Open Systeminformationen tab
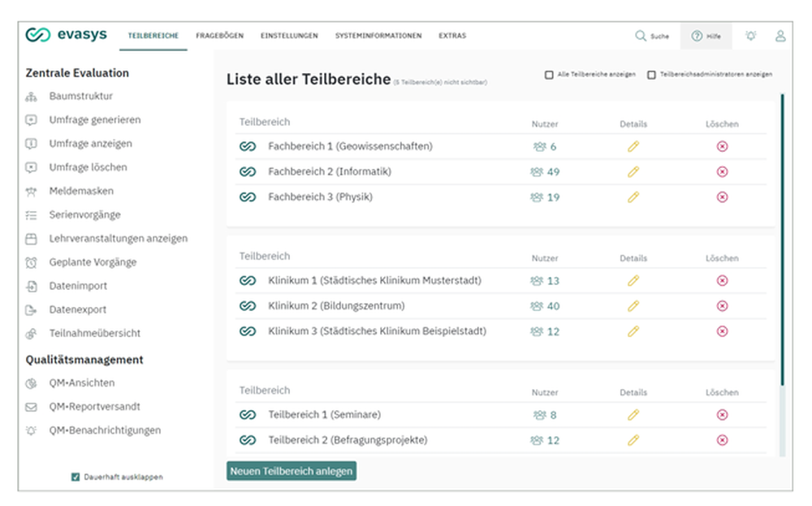812x506 pixels. (x=378, y=36)
